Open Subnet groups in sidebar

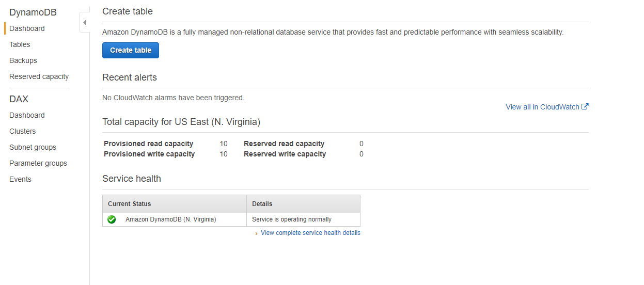point(33,147)
